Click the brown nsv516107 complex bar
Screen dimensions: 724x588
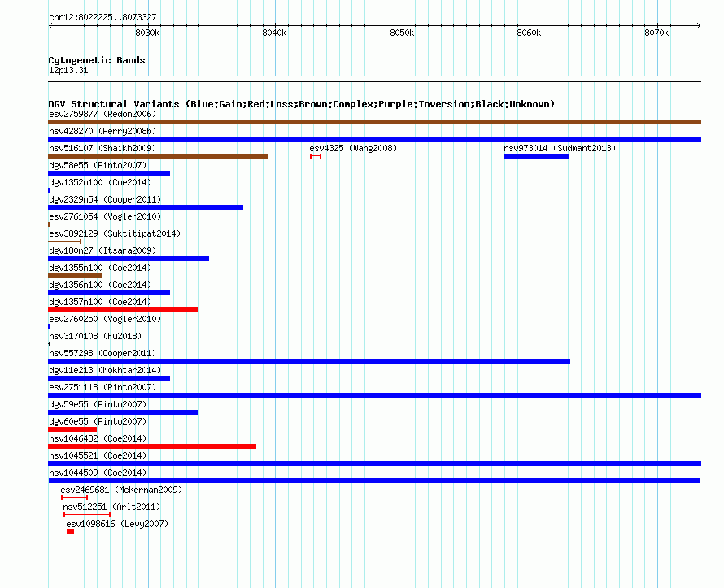[x=158, y=156]
